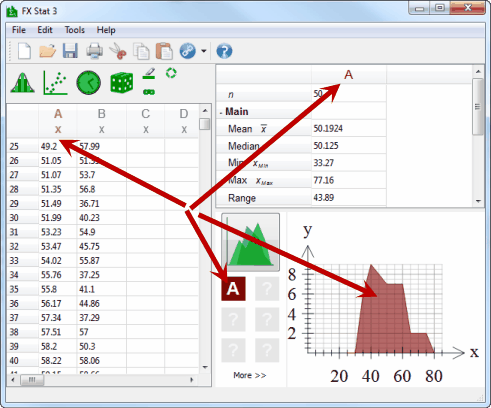Open the File menu

point(19,30)
